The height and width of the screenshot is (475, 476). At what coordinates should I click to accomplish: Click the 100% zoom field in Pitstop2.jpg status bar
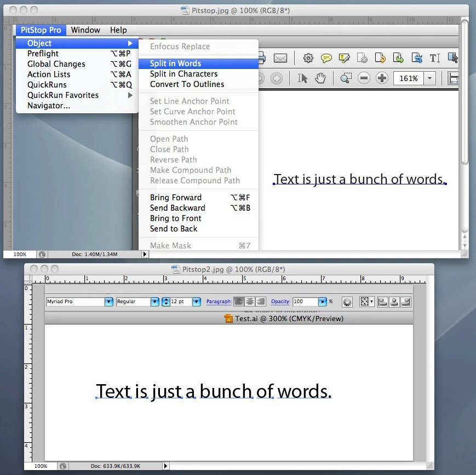(x=41, y=466)
